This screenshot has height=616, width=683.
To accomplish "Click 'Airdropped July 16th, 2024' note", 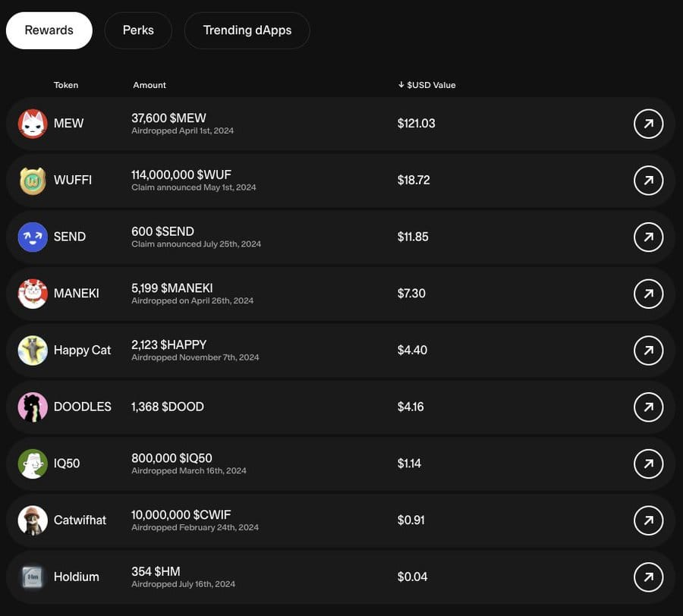I will pyautogui.click(x=183, y=584).
